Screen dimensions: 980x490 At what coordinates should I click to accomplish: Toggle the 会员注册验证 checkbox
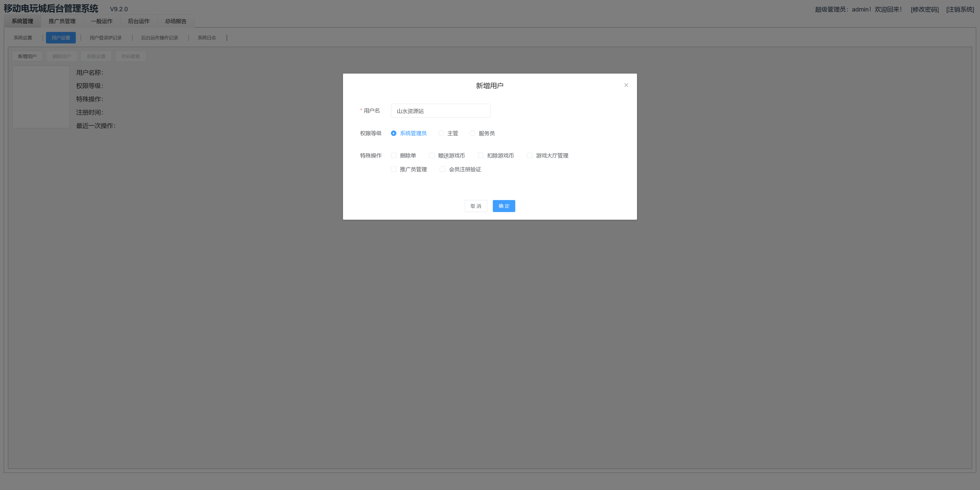coord(442,169)
